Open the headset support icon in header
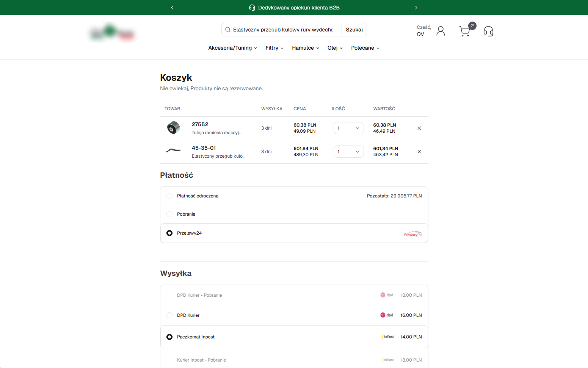 coord(488,31)
